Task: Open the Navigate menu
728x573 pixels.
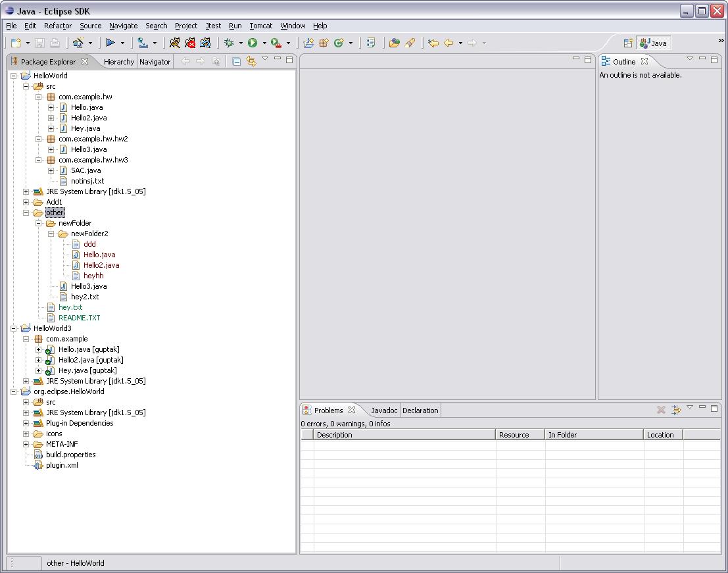Action: pos(124,26)
